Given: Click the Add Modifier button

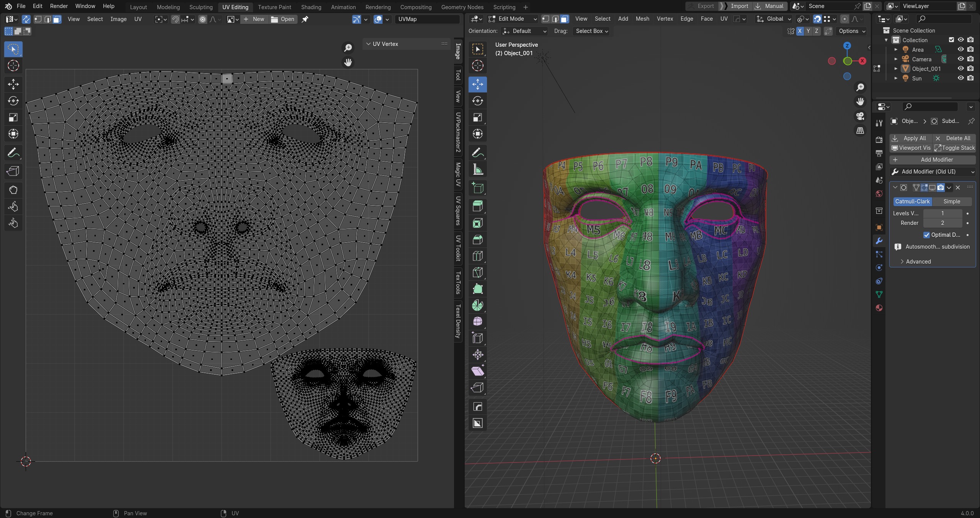Looking at the screenshot, I should [933, 160].
